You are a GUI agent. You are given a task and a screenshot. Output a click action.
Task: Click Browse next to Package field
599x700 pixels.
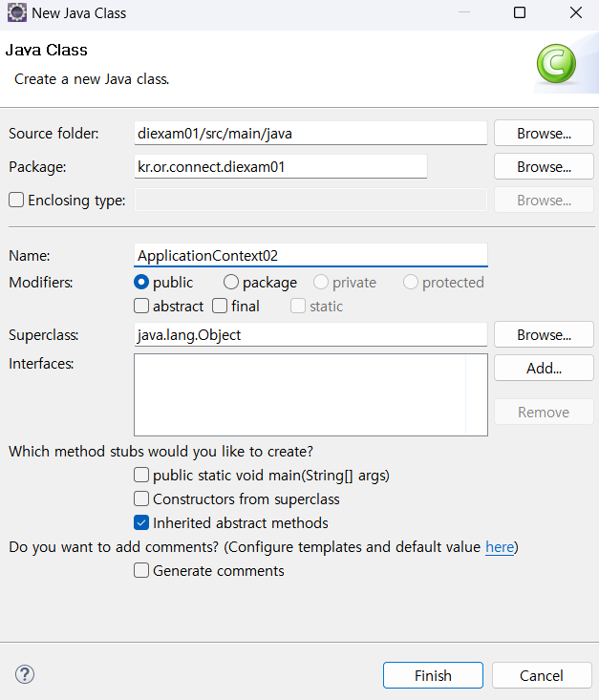coord(544,167)
